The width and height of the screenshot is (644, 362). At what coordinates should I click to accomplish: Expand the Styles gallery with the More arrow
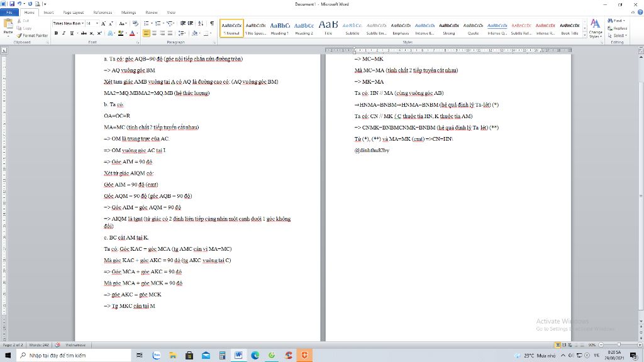click(585, 36)
